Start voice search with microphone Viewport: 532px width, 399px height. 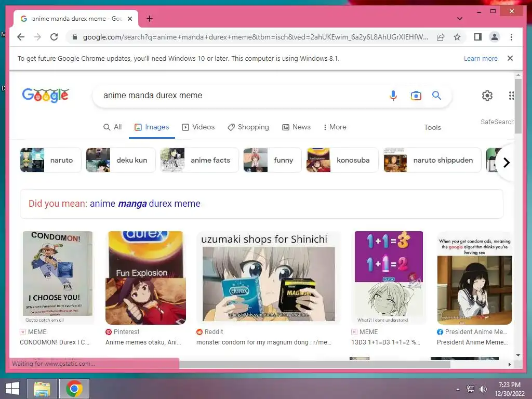(393, 96)
